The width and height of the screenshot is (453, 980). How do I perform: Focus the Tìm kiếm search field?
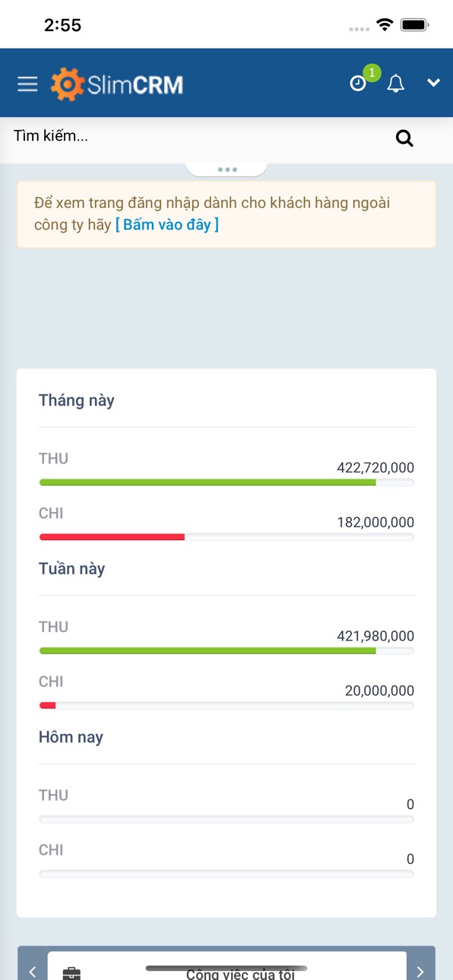(198, 137)
